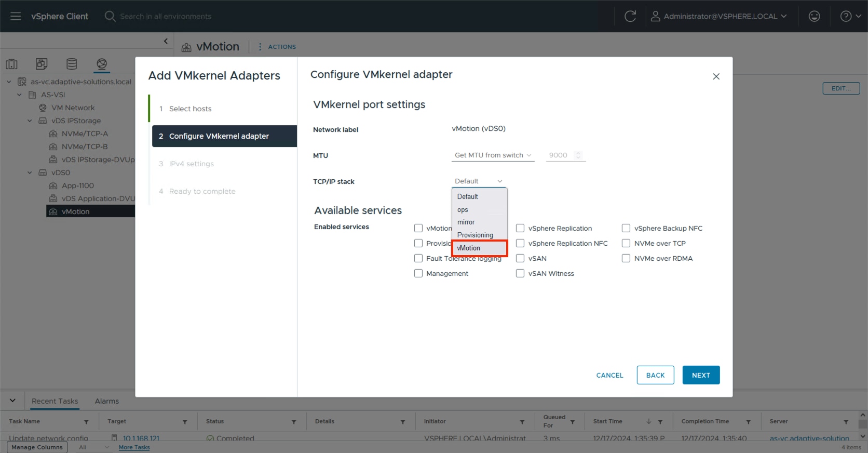Enable the vSAN service checkbox
Screen dimensions: 868x453
click(x=520, y=258)
